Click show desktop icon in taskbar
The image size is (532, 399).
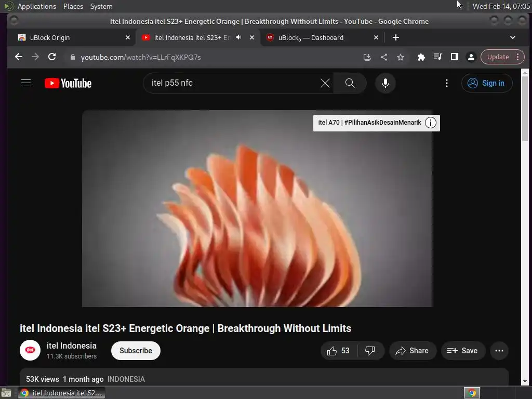point(6,393)
